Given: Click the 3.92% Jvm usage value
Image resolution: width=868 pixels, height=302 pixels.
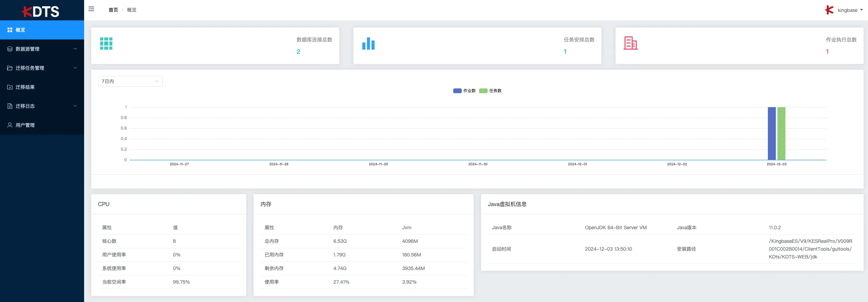Looking at the screenshot, I should [x=409, y=282].
